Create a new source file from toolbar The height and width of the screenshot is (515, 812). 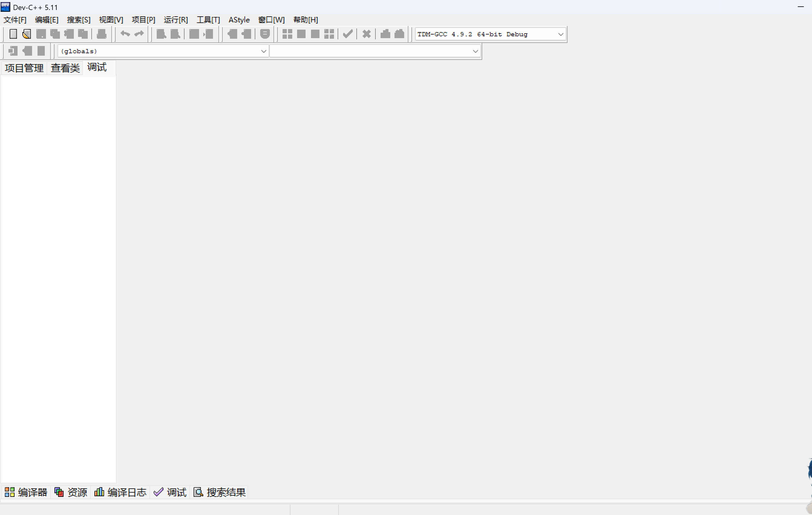coord(13,34)
